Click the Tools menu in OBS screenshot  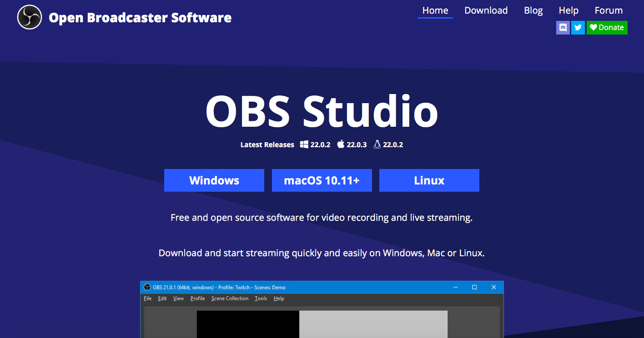tap(261, 298)
